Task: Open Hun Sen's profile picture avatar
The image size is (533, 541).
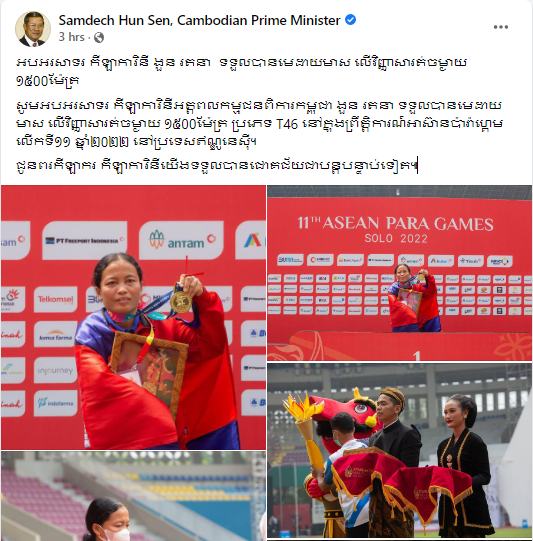Action: 33,29
